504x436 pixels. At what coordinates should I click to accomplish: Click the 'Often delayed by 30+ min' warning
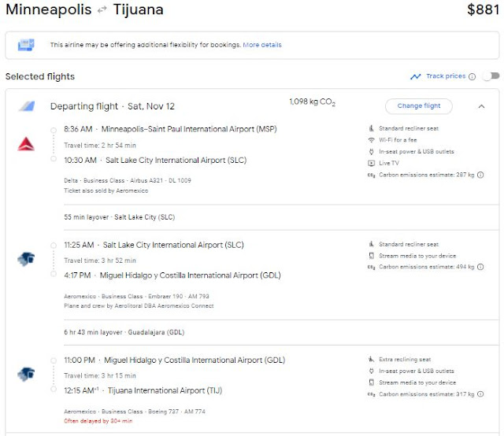tap(96, 422)
